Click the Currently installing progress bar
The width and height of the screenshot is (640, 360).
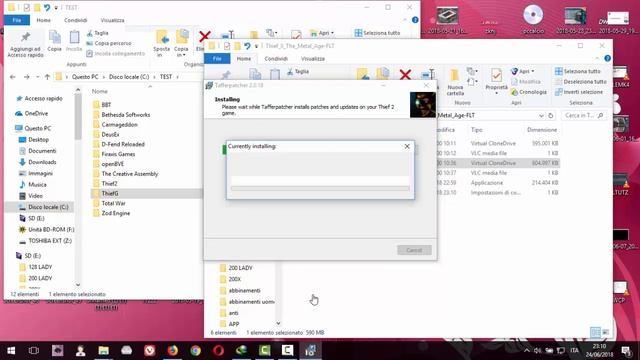(x=320, y=189)
